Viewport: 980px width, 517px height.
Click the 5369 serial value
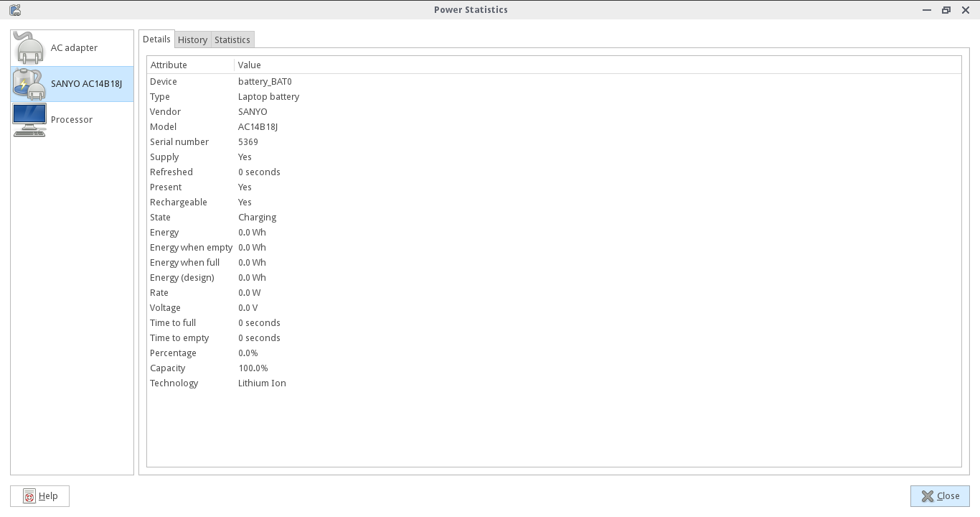click(x=248, y=142)
